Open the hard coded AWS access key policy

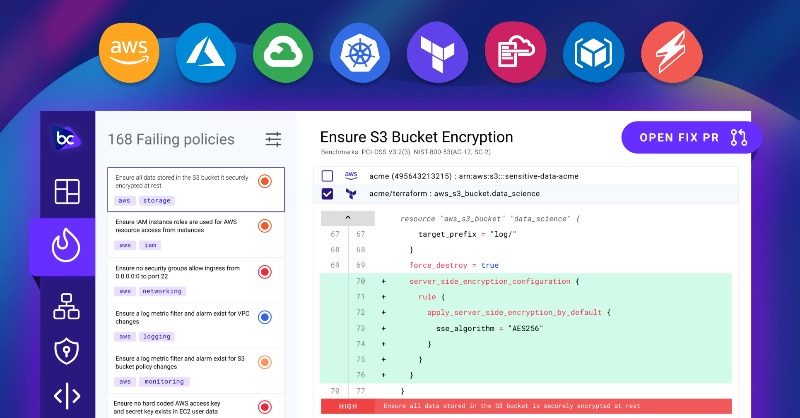tap(196, 407)
